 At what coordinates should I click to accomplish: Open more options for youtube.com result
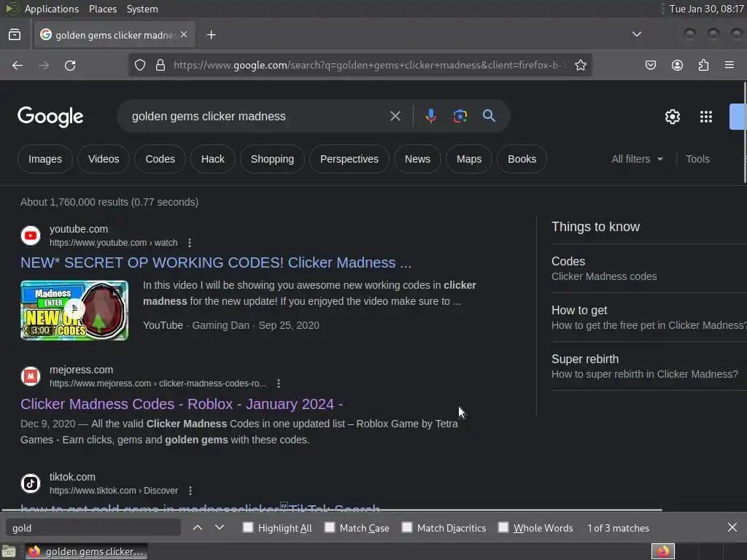pyautogui.click(x=190, y=243)
